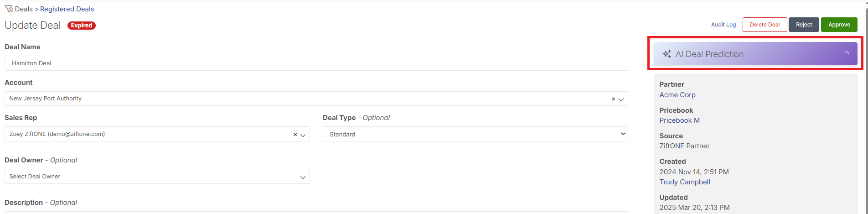The height and width of the screenshot is (214, 868).
Task: Approve the Hamilton Deal
Action: [x=839, y=25]
